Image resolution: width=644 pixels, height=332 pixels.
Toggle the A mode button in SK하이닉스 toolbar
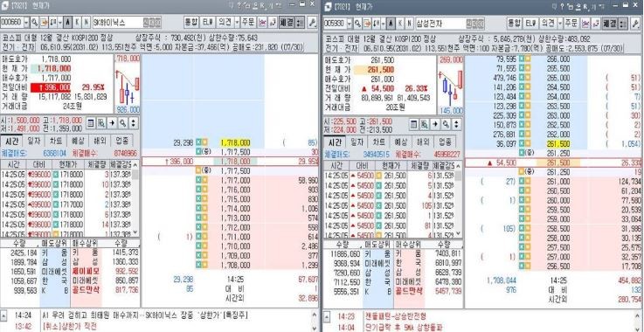(x=68, y=22)
